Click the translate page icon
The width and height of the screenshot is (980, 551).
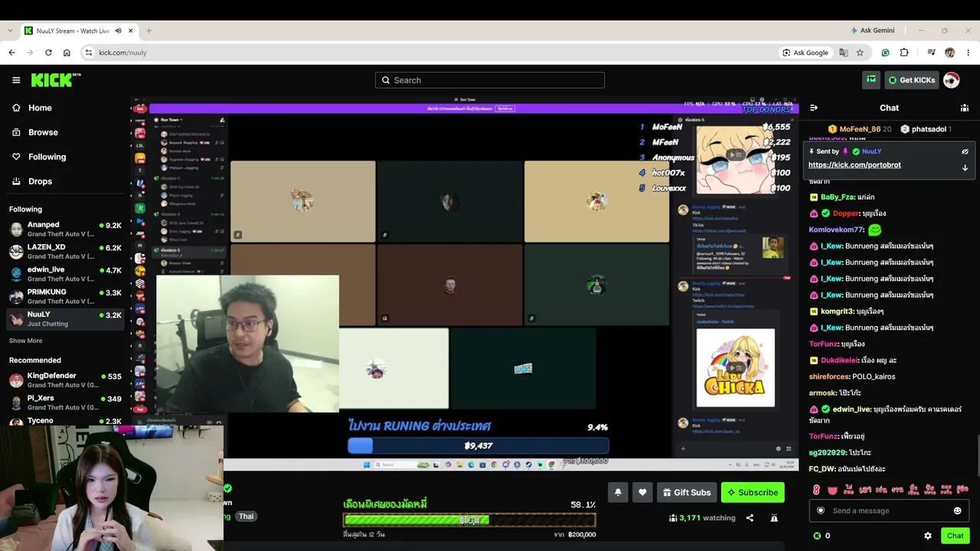coord(844,53)
